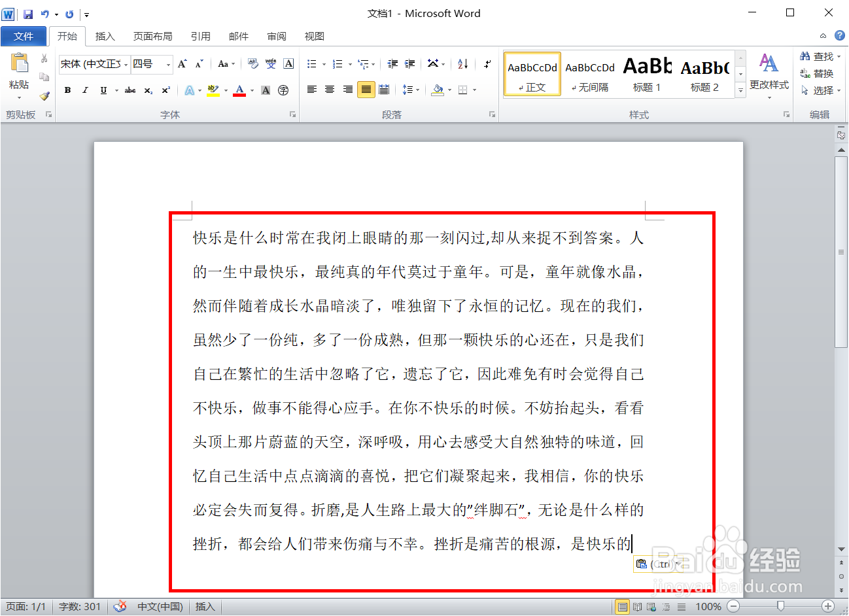Image resolution: width=849 pixels, height=616 pixels.
Task: Click the Phonetic Guide (wén) icon
Action: [271, 63]
